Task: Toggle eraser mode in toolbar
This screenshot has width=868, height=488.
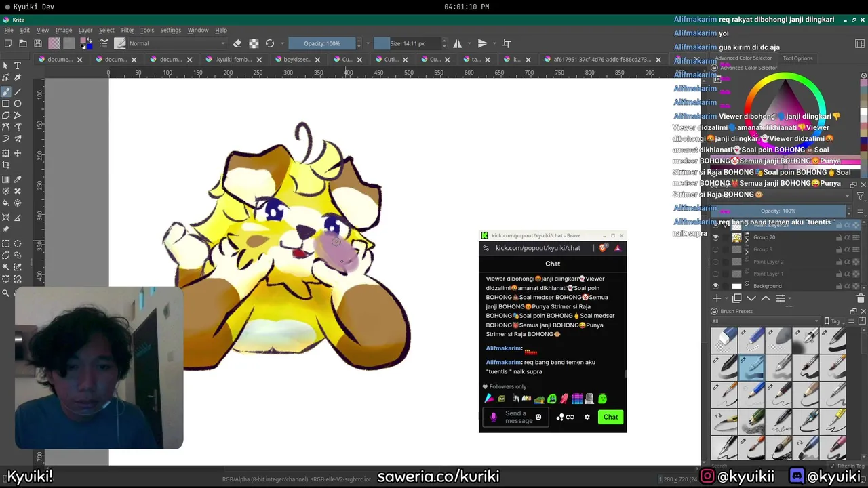Action: pos(237,43)
